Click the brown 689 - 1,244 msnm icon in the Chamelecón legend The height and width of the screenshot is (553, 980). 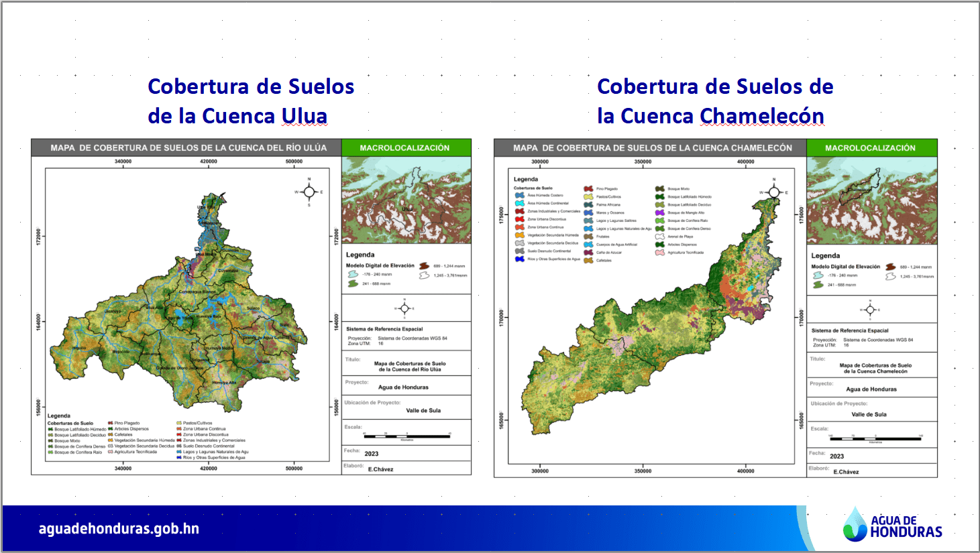click(890, 267)
